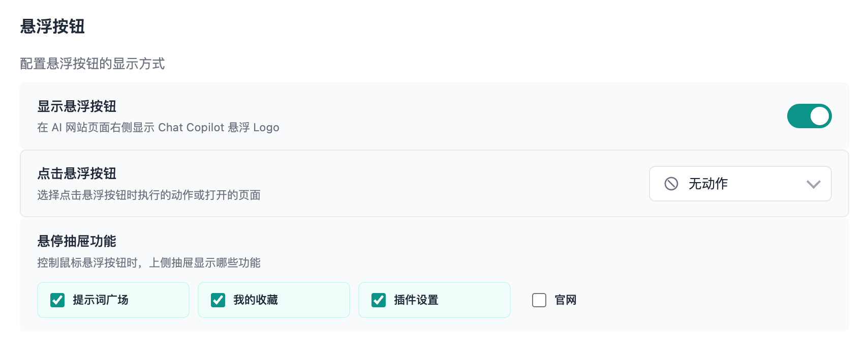Click the checkmark icon in 插件设置 checkbox
The width and height of the screenshot is (868, 350).
[x=379, y=300]
